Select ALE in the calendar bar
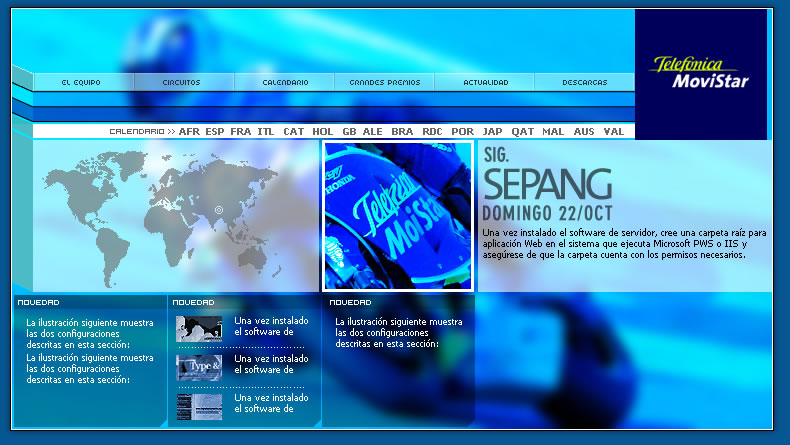The image size is (790, 445). click(373, 132)
